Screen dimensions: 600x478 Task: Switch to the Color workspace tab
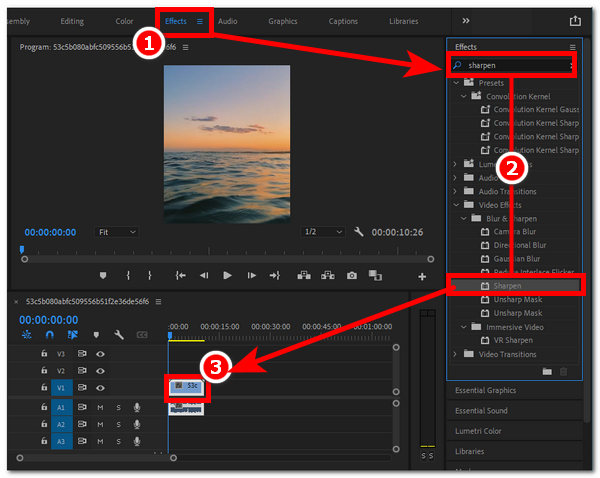124,20
